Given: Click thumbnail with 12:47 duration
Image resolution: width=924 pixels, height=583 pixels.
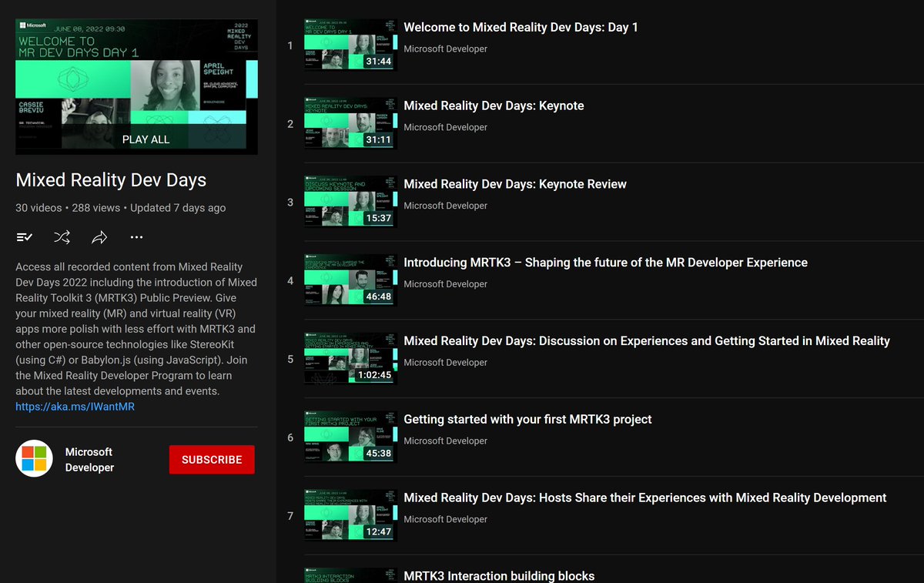Looking at the screenshot, I should [350, 516].
